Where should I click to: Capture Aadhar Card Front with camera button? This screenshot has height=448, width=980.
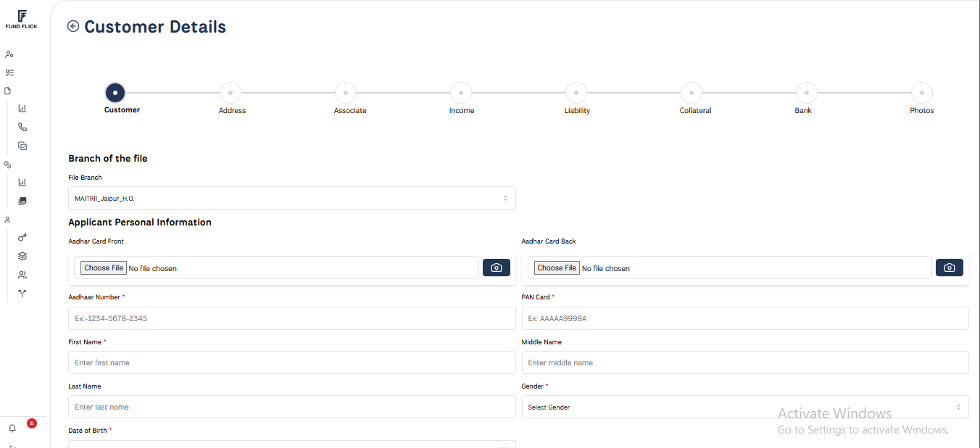click(497, 267)
